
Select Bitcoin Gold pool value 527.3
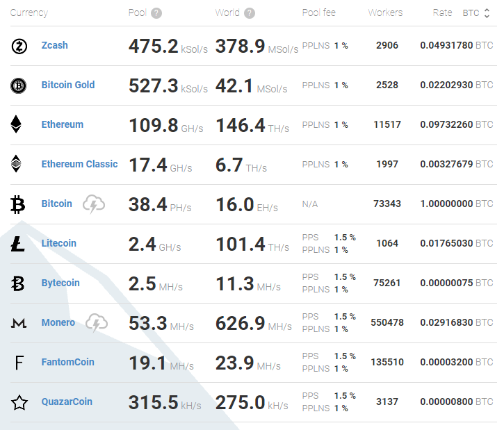154,85
